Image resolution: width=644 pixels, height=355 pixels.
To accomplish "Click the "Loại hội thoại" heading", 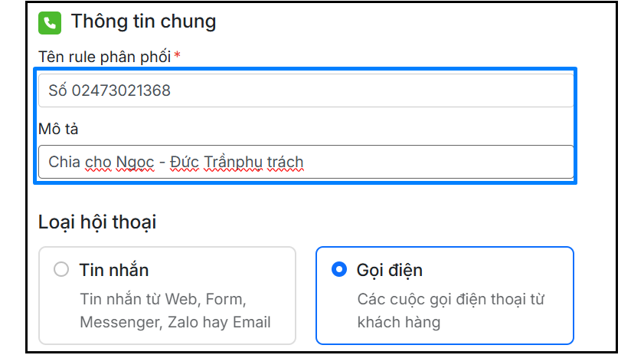I will point(97,222).
